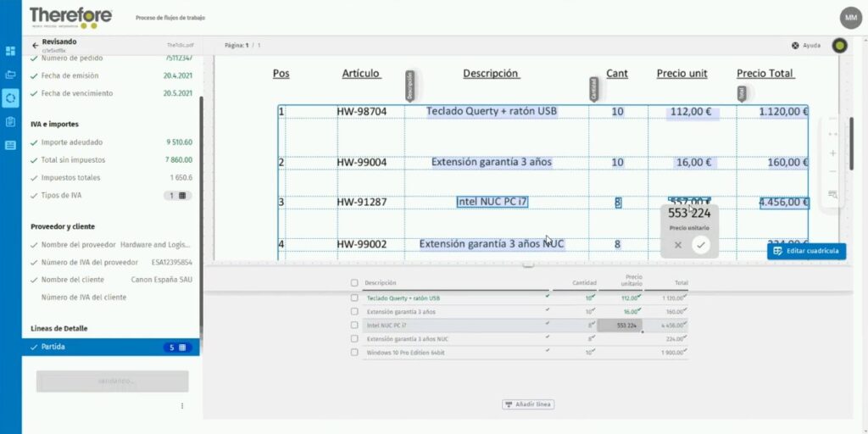Expand the Tipos de IVA table badge
This screenshot has height=434, width=868.
click(x=177, y=196)
